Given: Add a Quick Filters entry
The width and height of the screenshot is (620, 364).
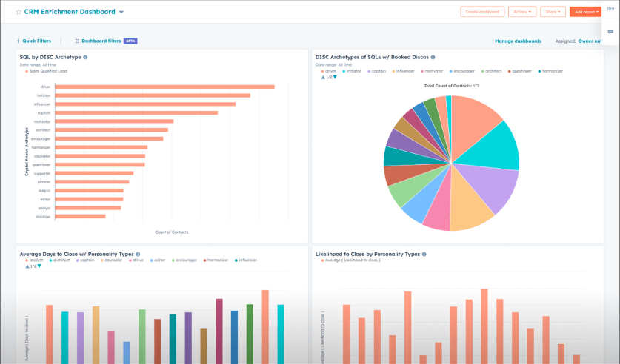Looking at the screenshot, I should click(x=33, y=41).
